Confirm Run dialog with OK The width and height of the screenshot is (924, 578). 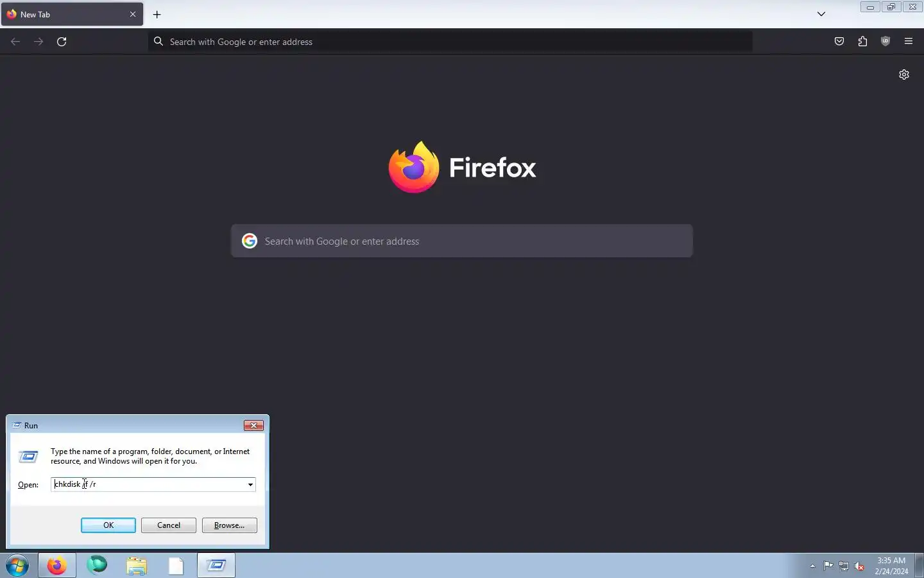108,525
